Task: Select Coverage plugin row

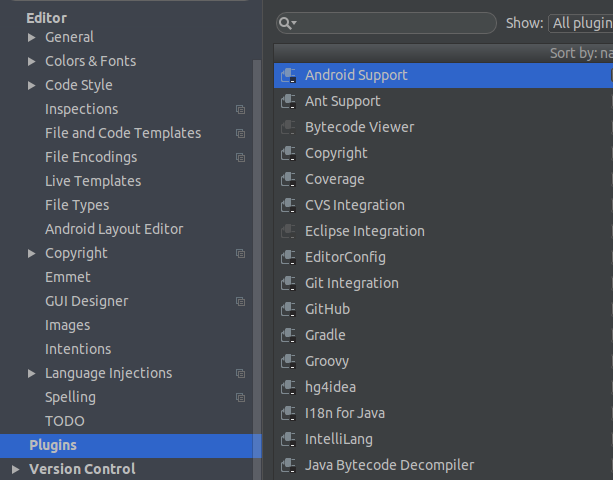Action: (443, 179)
